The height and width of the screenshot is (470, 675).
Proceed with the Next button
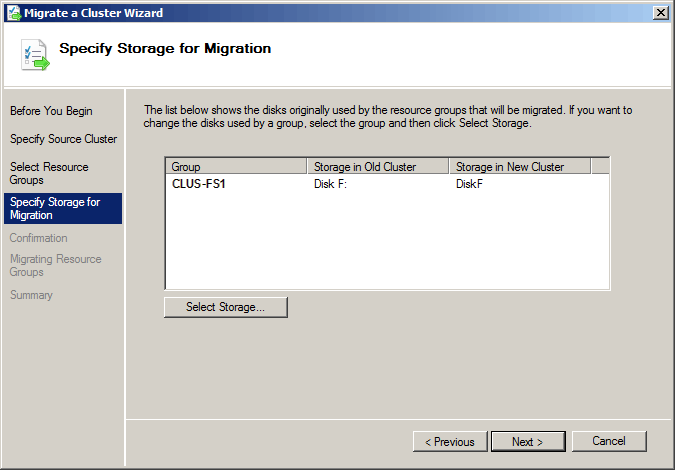528,442
